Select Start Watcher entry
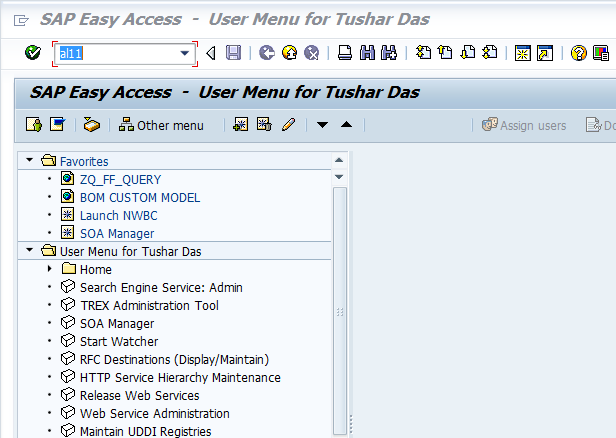The height and width of the screenshot is (438, 616). (119, 342)
